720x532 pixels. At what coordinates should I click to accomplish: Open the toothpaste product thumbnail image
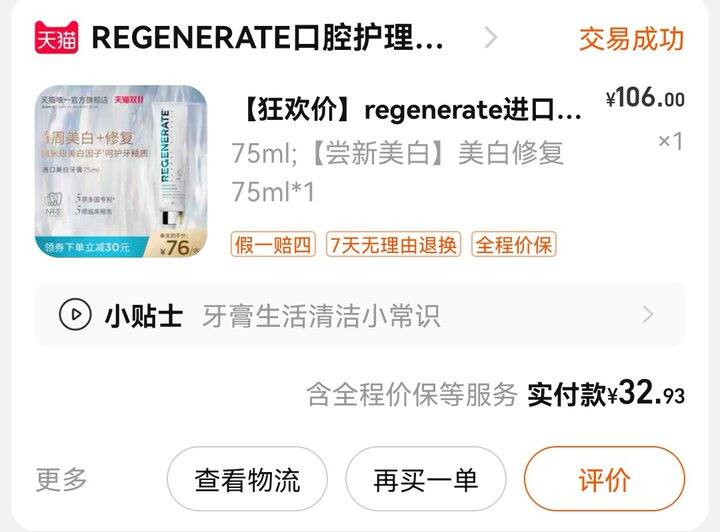(x=121, y=171)
